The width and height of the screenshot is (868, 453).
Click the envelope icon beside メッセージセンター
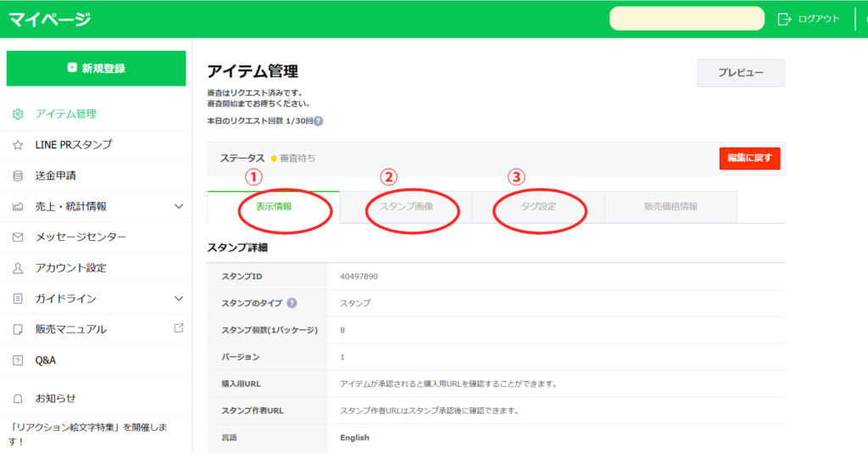click(x=18, y=237)
